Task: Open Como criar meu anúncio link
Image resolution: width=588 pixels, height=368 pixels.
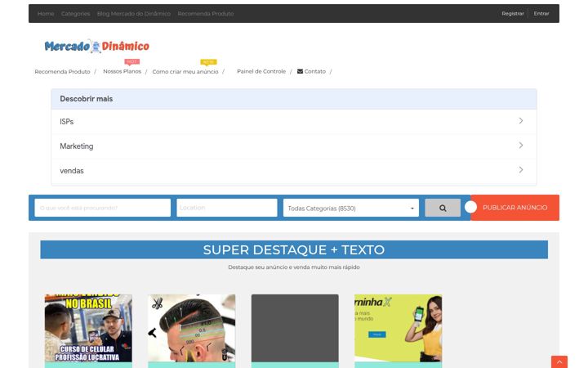Action: [x=185, y=71]
